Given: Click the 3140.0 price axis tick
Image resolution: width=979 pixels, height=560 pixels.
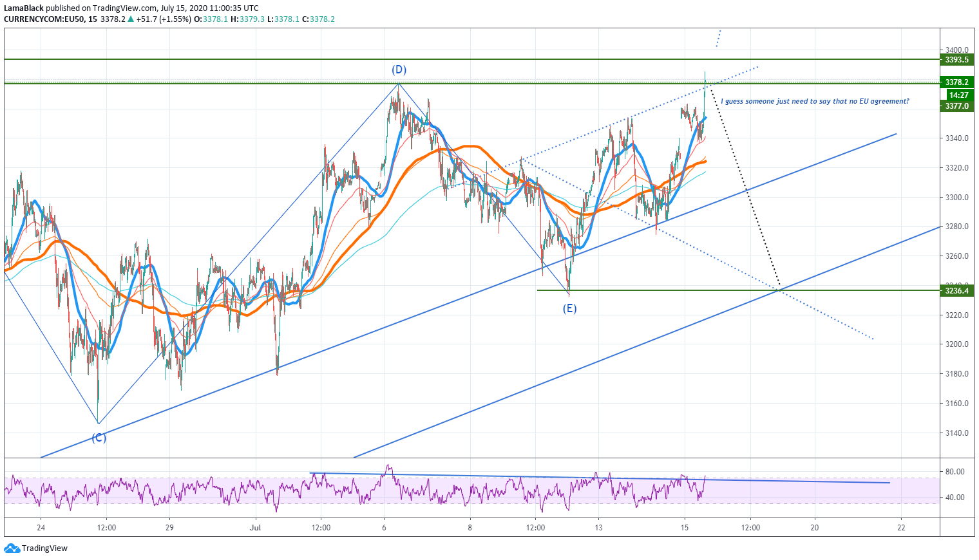Looking at the screenshot, I should click(x=957, y=433).
